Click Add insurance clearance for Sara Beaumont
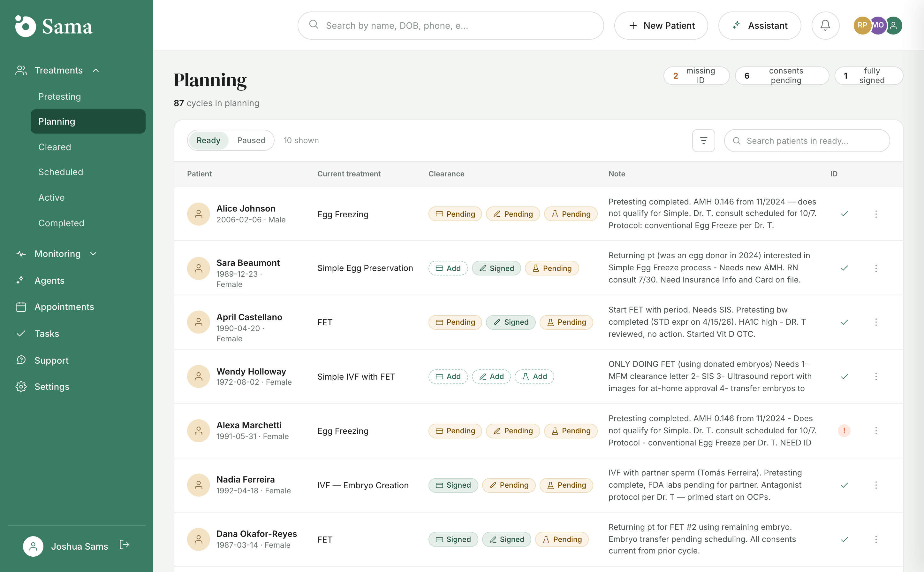This screenshot has width=924, height=572. 448,268
